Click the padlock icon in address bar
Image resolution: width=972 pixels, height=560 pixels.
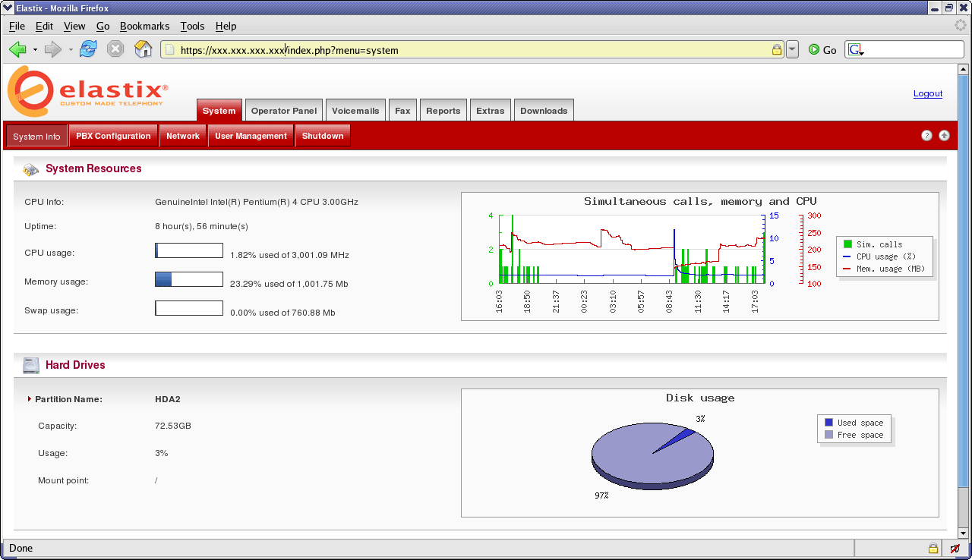pos(777,50)
